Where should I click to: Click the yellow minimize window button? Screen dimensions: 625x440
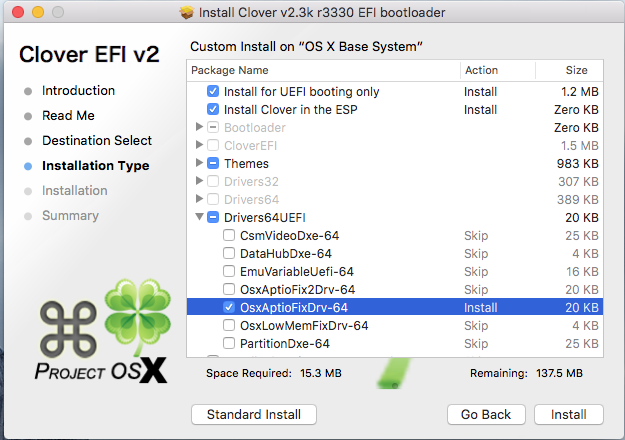tap(38, 12)
